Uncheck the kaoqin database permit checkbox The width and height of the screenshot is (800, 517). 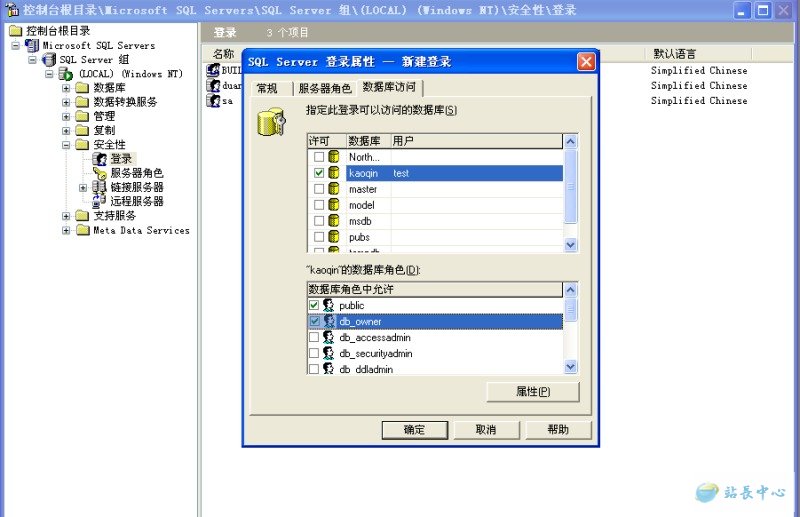click(x=319, y=173)
